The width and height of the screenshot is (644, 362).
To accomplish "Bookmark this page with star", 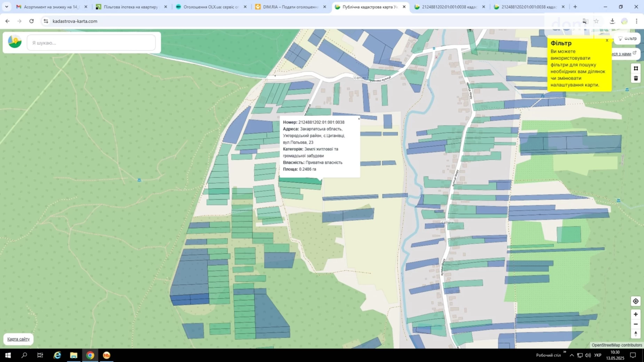I will (596, 21).
